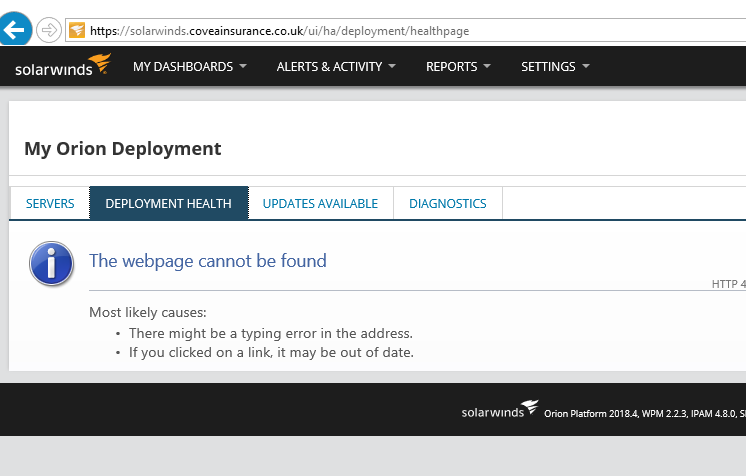This screenshot has width=746, height=476.
Task: Click the blue information icon
Action: (51, 263)
